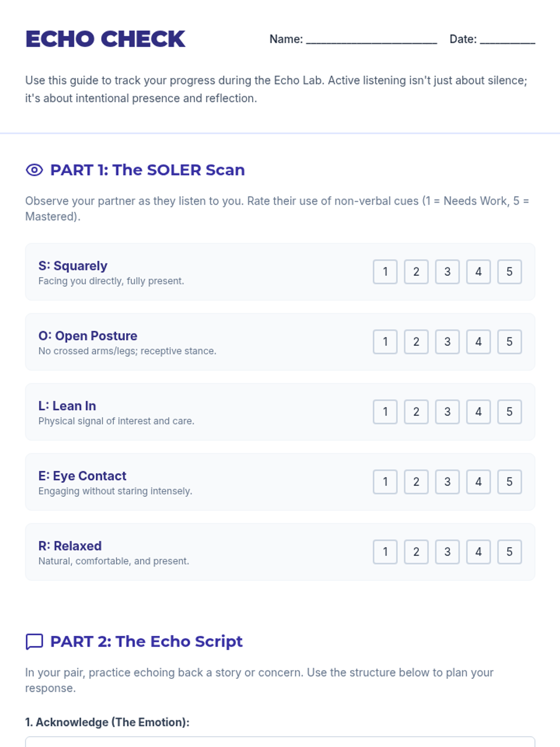Image resolution: width=560 pixels, height=747 pixels.
Task: Click the PART 2: The Echo Script heading
Action: click(x=147, y=641)
